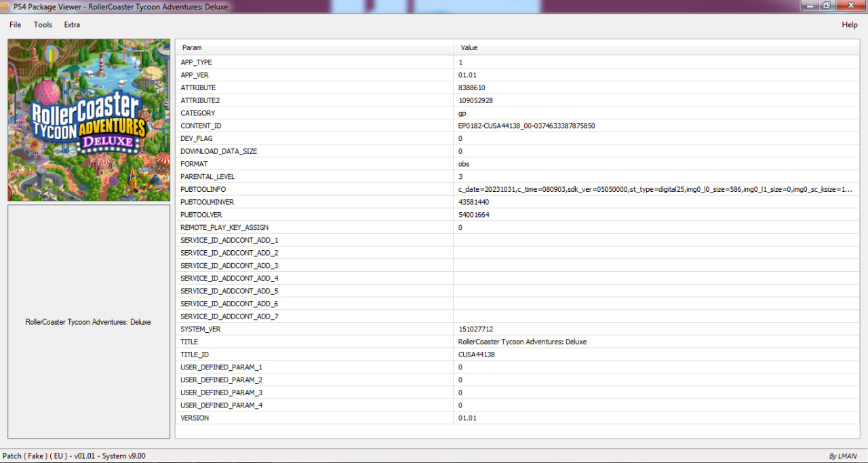This screenshot has width=868, height=463.
Task: Select the CONTENT_ID value EP0182-CUSA44138
Action: coord(527,126)
